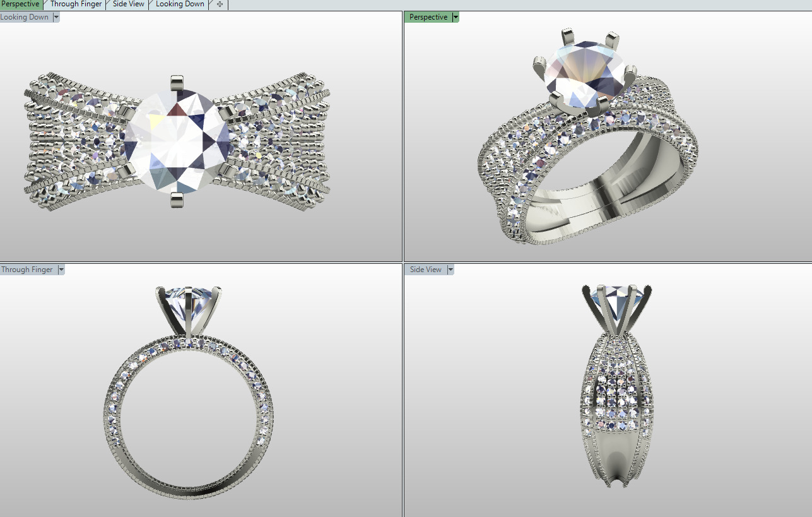
Task: Switch to the Through Finger viewport tab
Action: (76, 4)
